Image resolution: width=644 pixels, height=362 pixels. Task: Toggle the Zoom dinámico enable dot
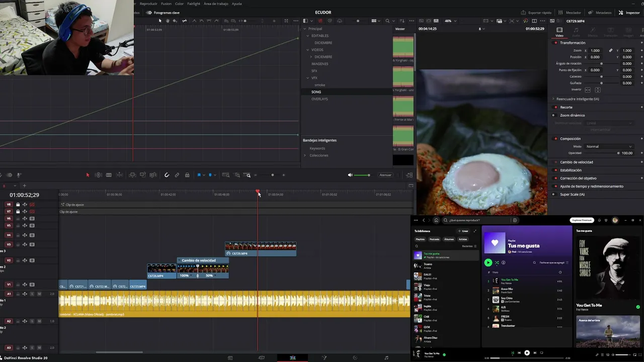[553, 115]
